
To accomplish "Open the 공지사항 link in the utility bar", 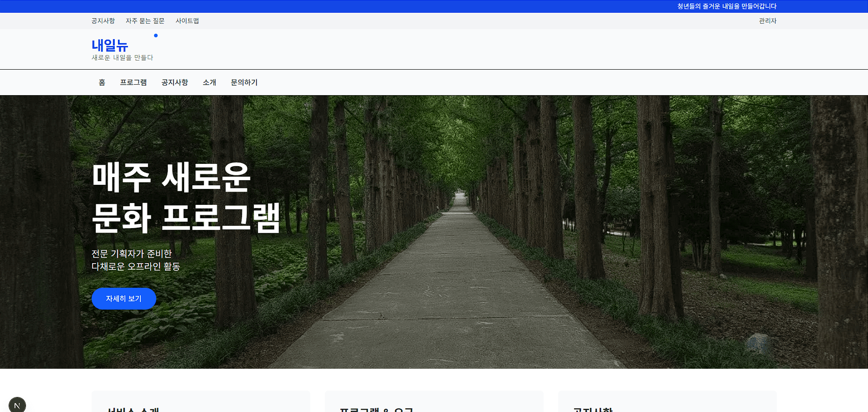I will (103, 20).
